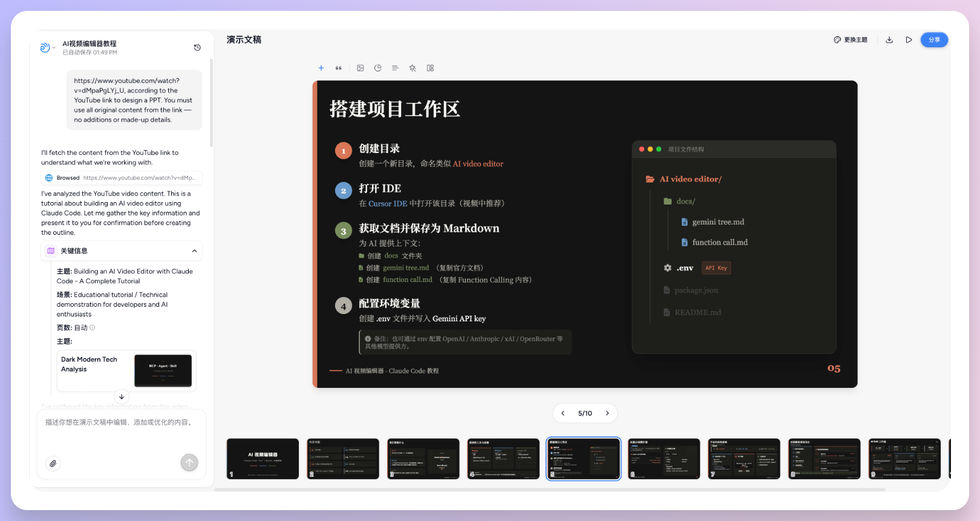Open the text alignment lines icon
Viewport: 980px width, 521px height.
click(x=395, y=68)
